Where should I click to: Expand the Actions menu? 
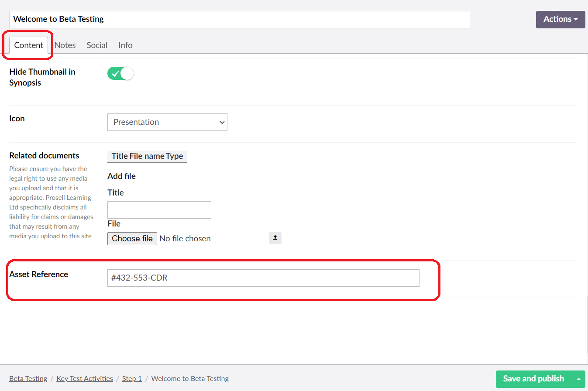(560, 19)
